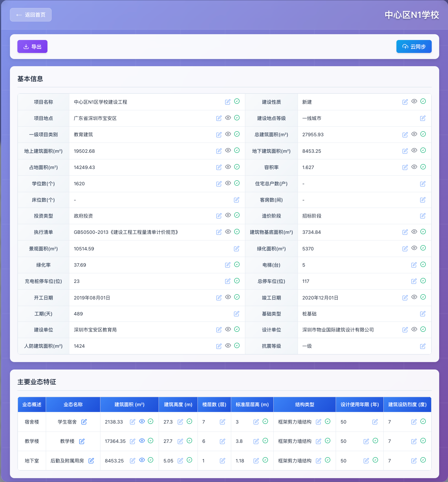Screen dimensions: 448x482
Task: Edit the 后勤及附属用房 business name
Action: click(x=91, y=460)
